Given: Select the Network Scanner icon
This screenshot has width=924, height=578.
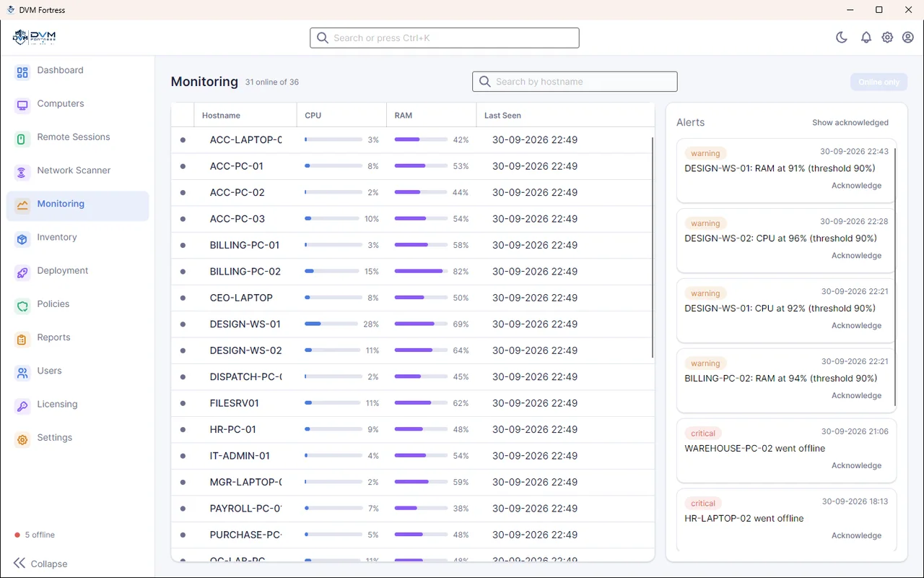Looking at the screenshot, I should click(22, 171).
